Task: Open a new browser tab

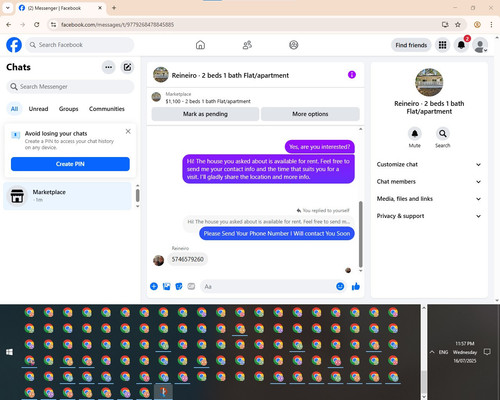Action: click(x=114, y=8)
